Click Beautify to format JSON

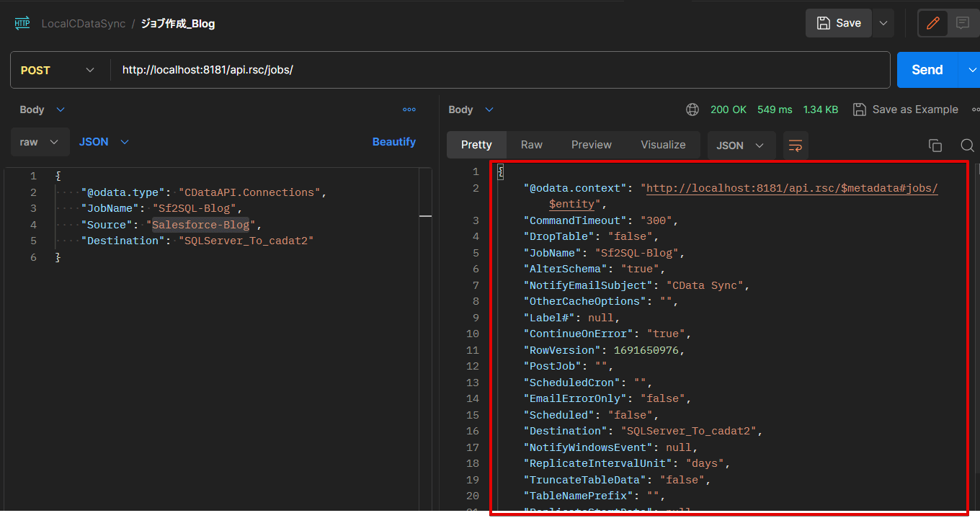[393, 142]
